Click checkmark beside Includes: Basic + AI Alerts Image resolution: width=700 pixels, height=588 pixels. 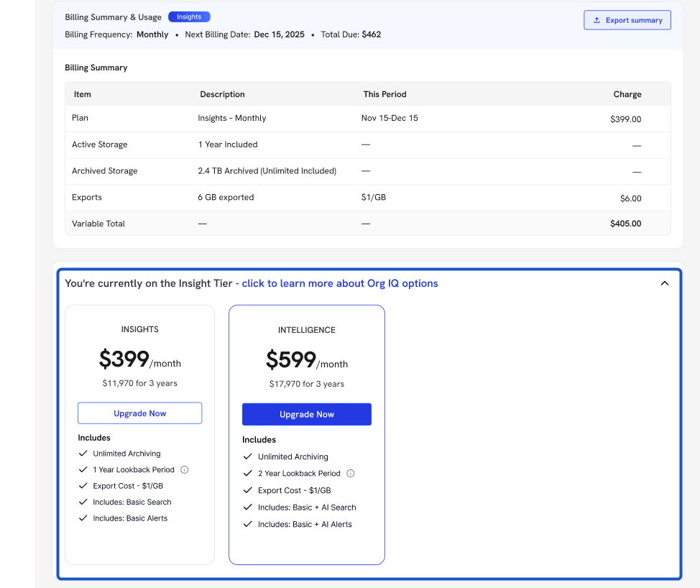pos(248,525)
